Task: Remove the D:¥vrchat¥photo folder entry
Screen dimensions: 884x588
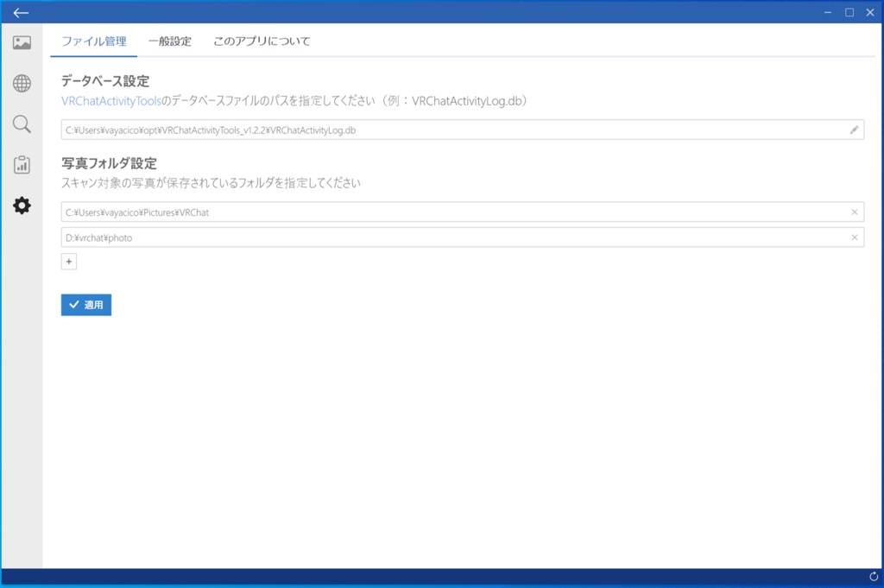Action: [854, 237]
